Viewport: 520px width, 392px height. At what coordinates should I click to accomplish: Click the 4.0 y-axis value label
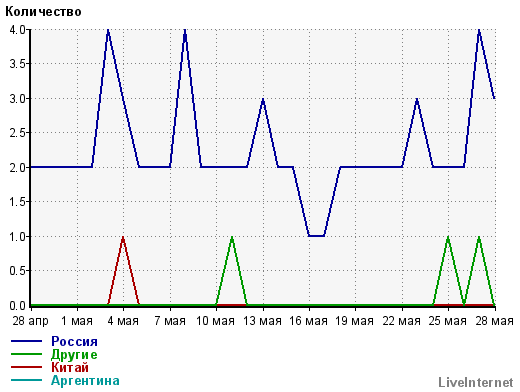click(17, 30)
